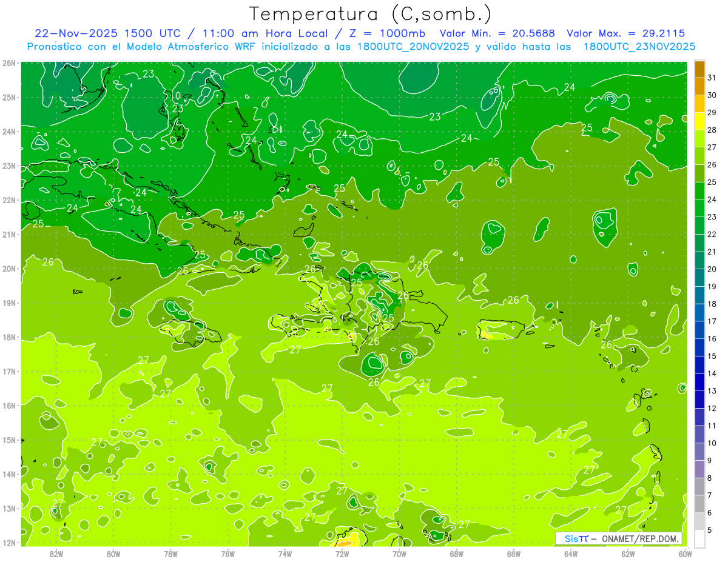Click the "1800UTC_23NOV2025" valid-until time text
The height and width of the screenshot is (562, 728).
[639, 47]
